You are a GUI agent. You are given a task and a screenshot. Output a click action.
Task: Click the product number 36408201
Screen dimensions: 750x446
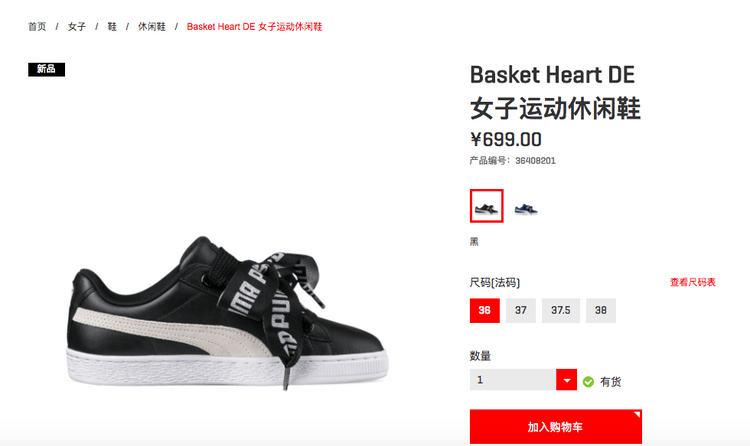[535, 161]
